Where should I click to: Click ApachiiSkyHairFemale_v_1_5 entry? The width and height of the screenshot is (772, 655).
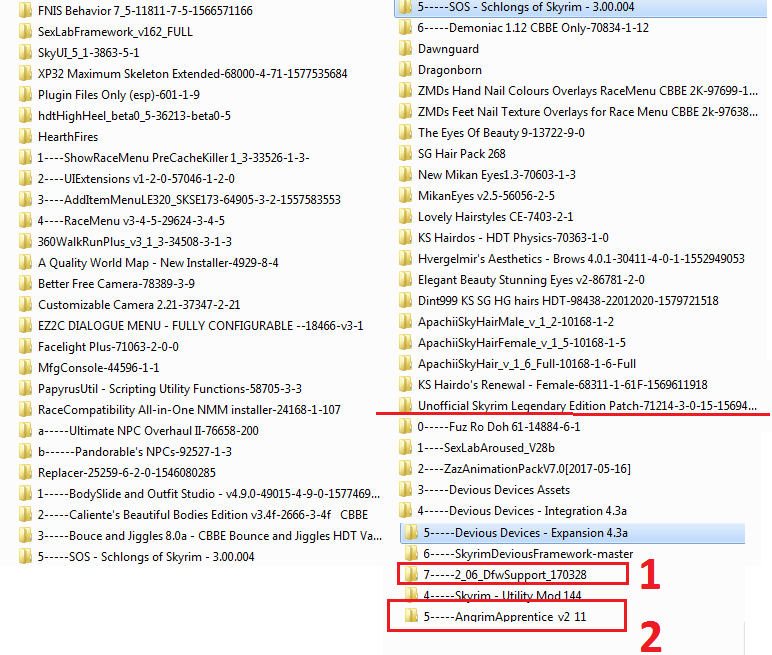pyautogui.click(x=522, y=343)
